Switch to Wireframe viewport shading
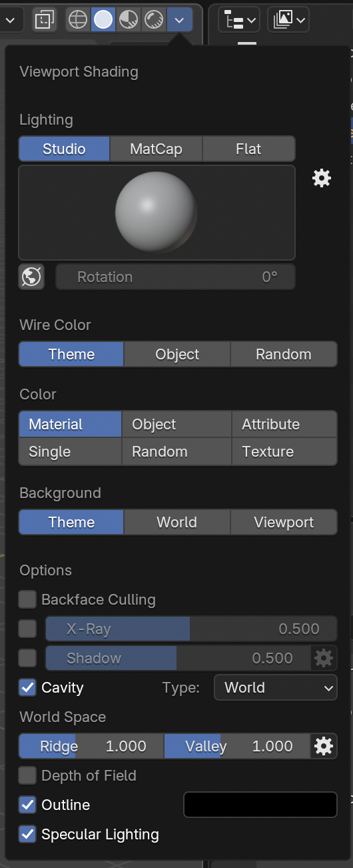The width and height of the screenshot is (353, 868). pos(78,20)
